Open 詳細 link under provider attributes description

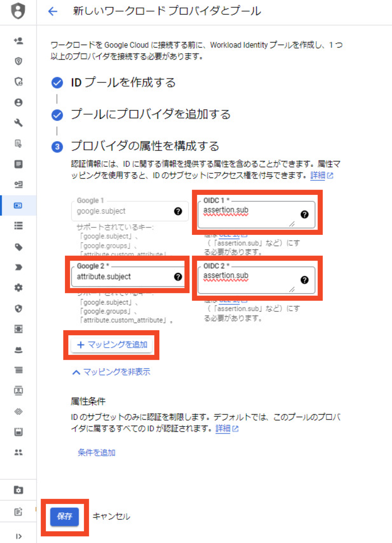coord(322,175)
